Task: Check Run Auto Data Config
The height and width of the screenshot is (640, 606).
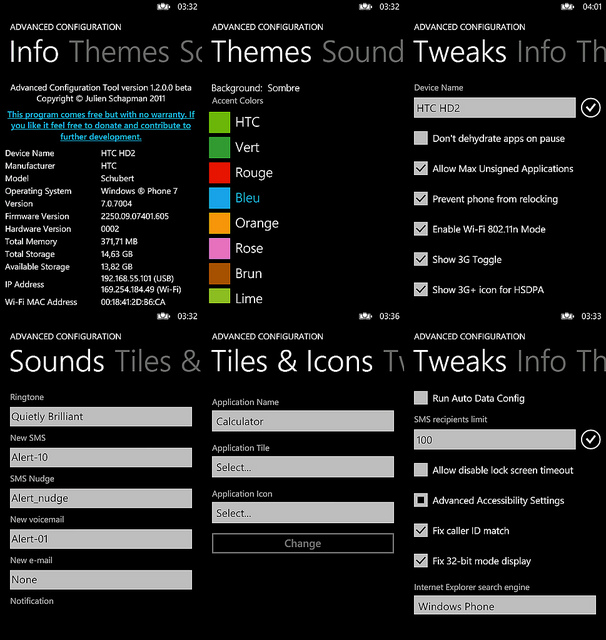Action: tap(421, 398)
